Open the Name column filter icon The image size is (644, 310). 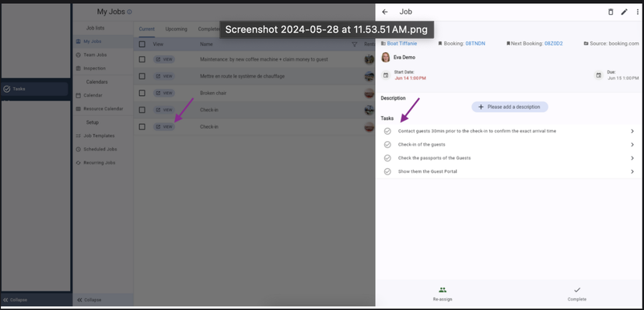click(x=355, y=44)
